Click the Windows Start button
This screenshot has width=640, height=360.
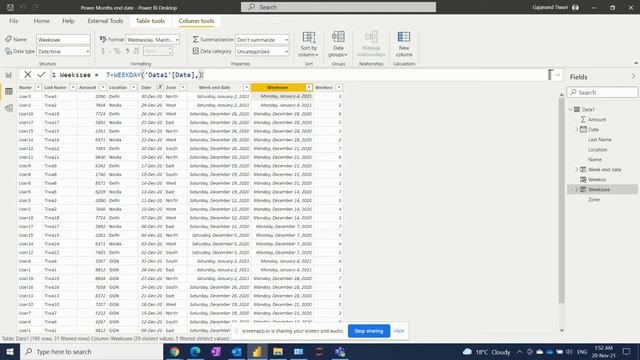coord(10,351)
